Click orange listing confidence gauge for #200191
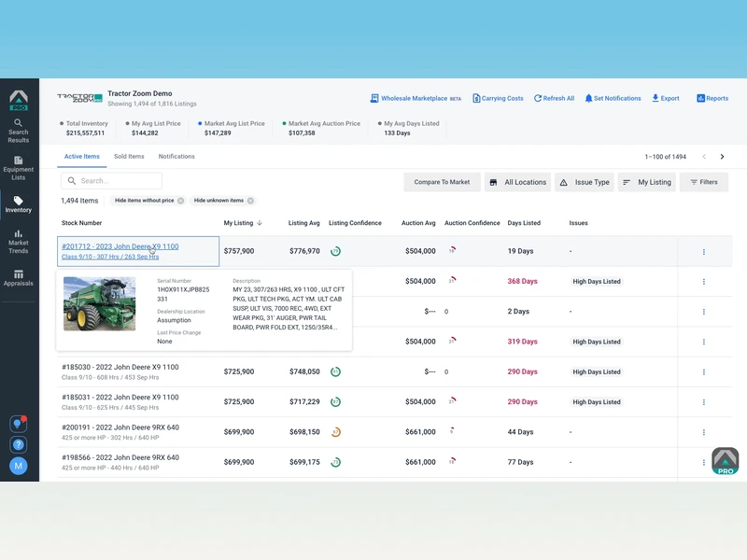 click(336, 432)
